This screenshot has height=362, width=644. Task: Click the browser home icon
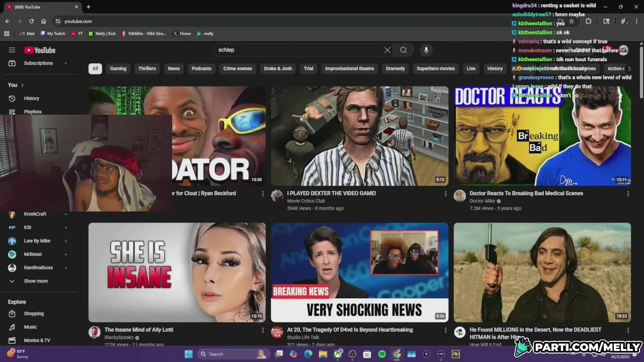pyautogui.click(x=43, y=21)
